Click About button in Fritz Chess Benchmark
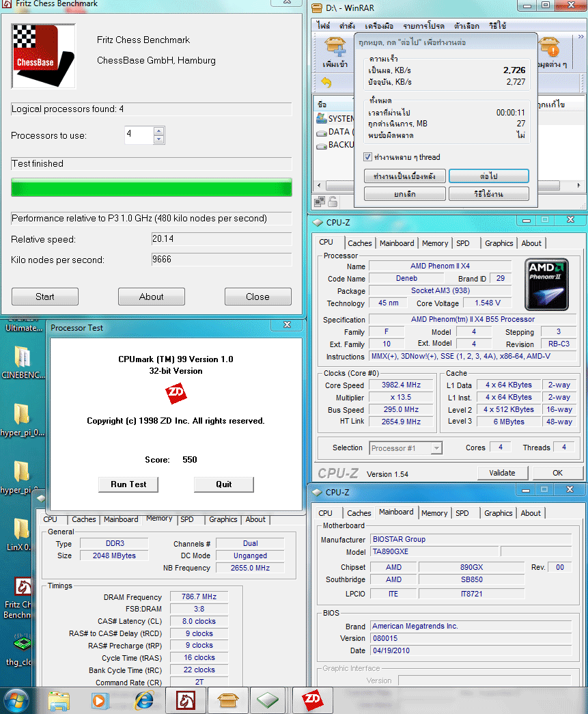Screen dimensions: 588x714 [x=152, y=297]
